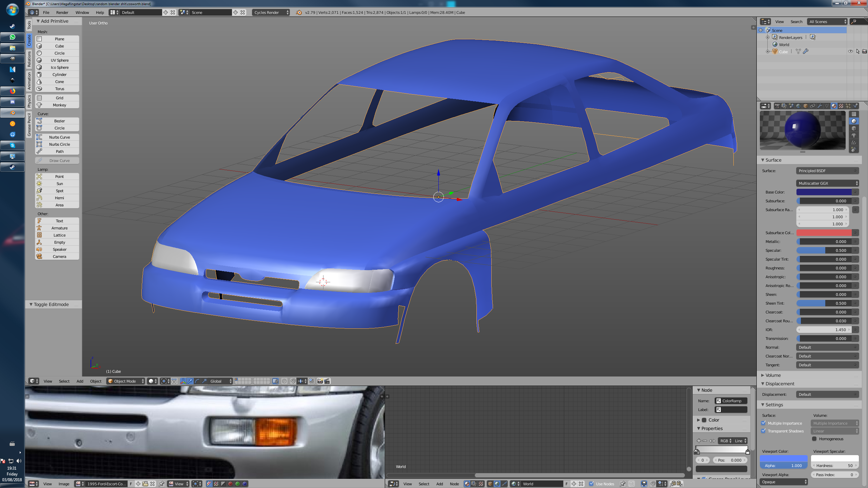Click the Firefox icon in the taskbar
This screenshot has height=488, width=868.
(x=13, y=91)
